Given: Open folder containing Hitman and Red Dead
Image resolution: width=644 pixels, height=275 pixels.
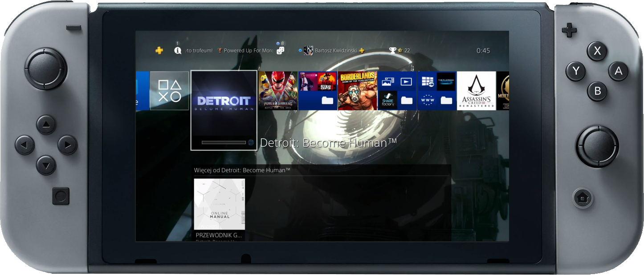Looking at the screenshot, I should click(x=318, y=89).
